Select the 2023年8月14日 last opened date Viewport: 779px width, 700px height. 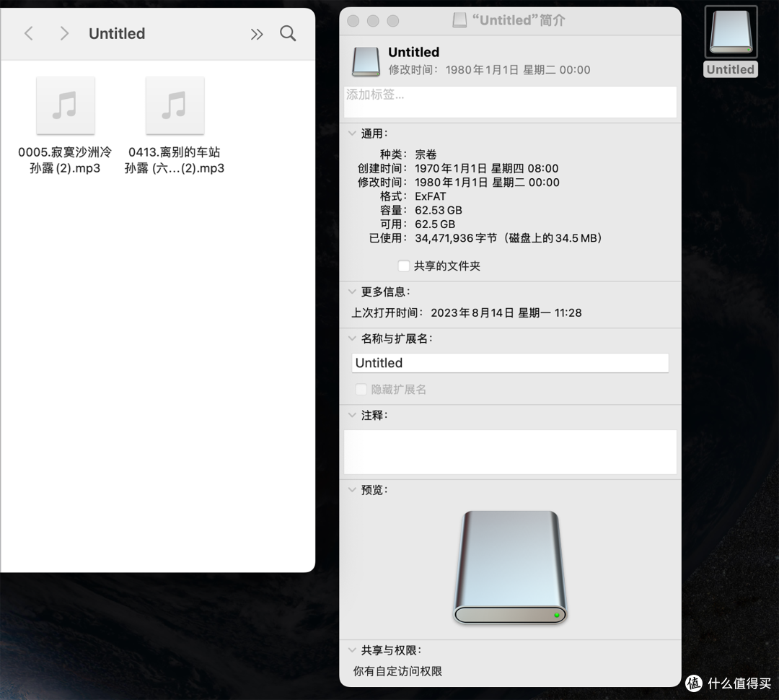click(x=506, y=312)
